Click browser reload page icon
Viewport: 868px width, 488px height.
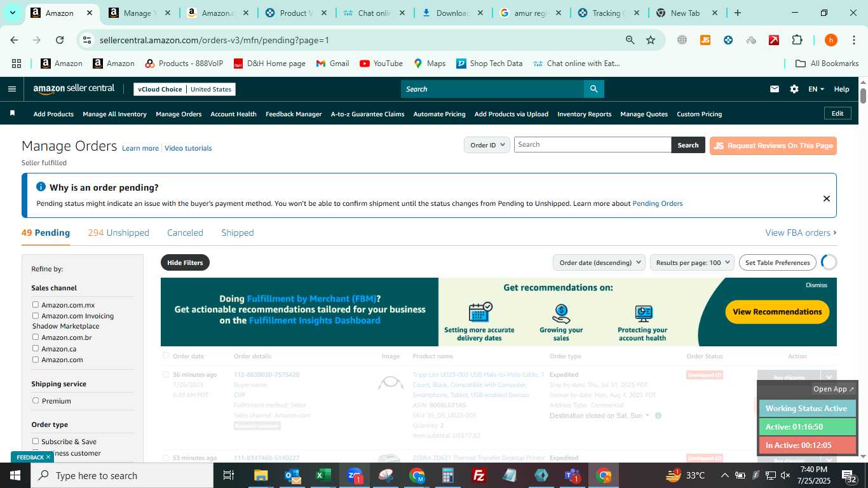click(60, 40)
